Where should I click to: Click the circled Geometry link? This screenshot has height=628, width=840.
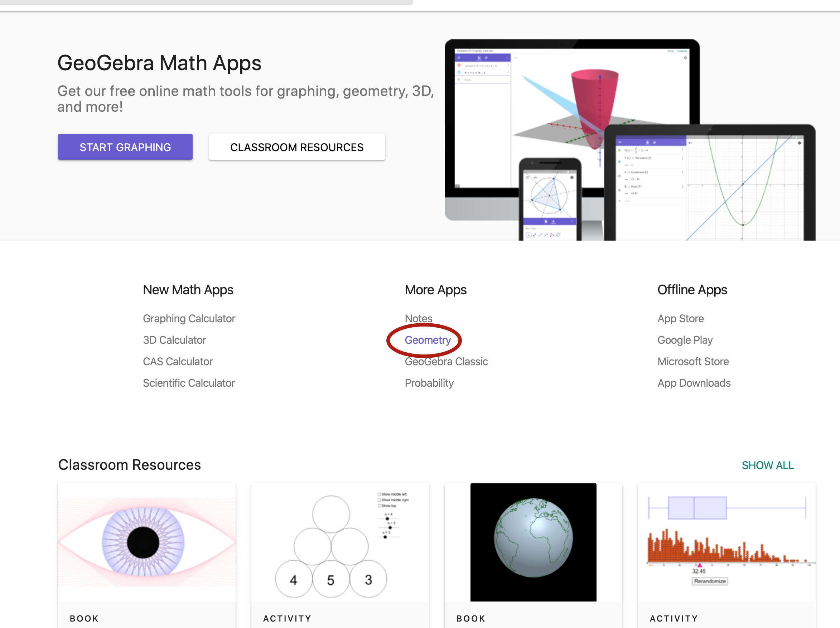click(427, 340)
